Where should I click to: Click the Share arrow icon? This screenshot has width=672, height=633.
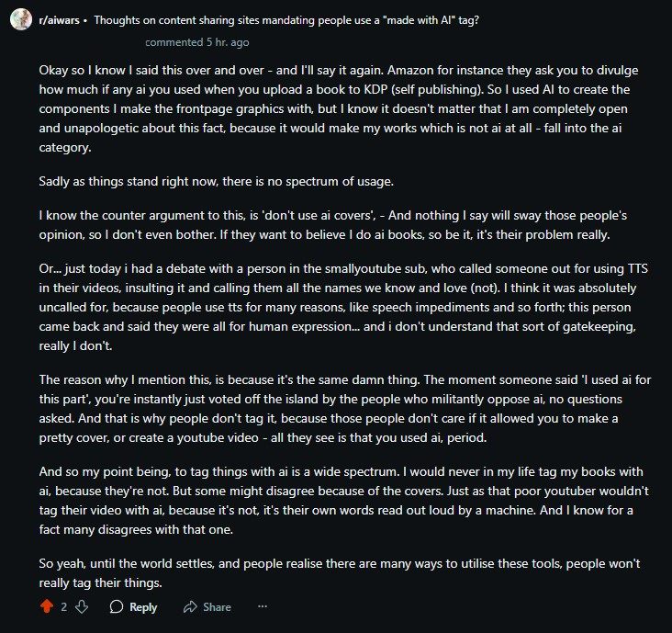pyautogui.click(x=190, y=607)
